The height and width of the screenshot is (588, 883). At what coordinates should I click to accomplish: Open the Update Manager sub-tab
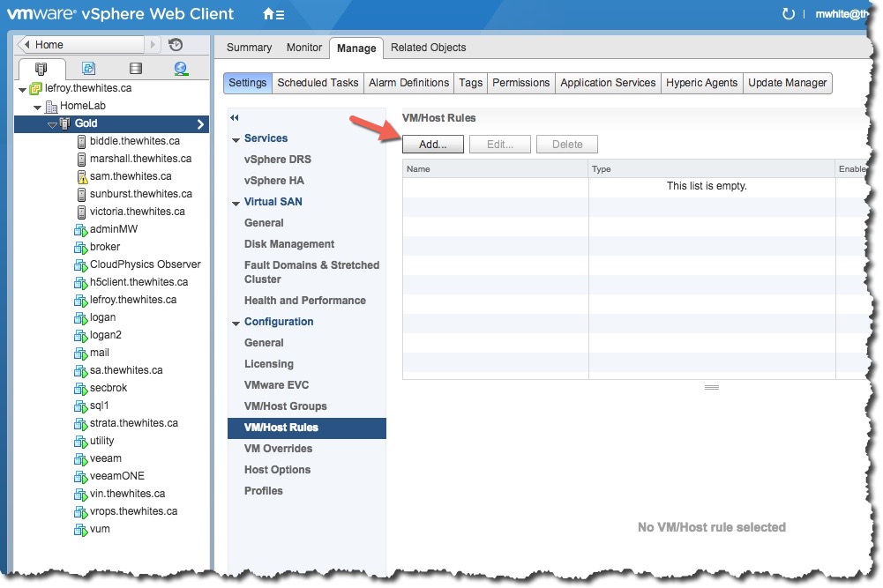coord(787,83)
